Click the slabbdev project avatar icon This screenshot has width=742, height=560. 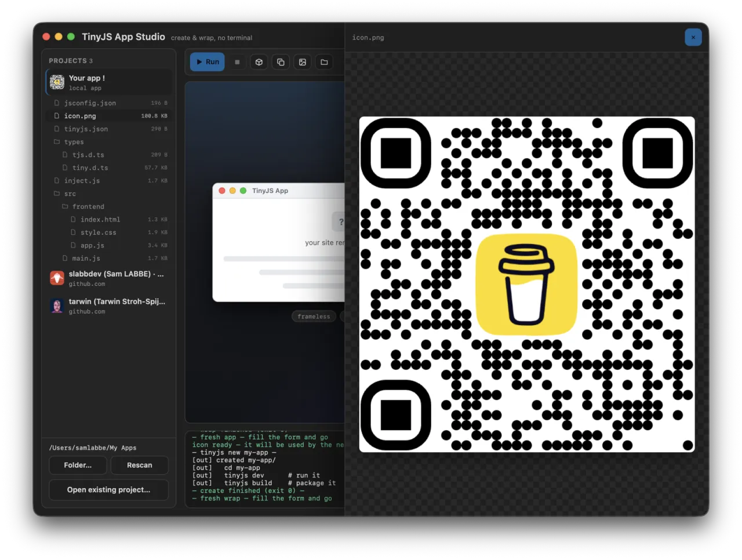(57, 278)
